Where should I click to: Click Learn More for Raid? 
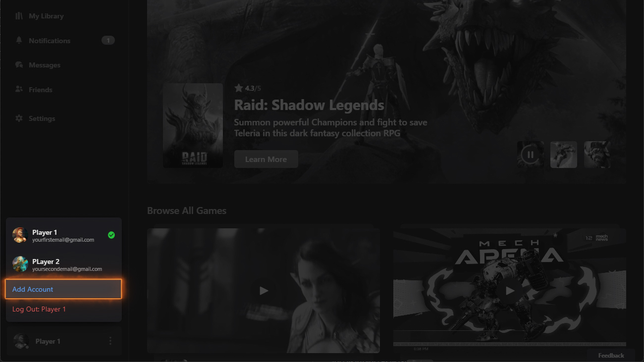coord(266,159)
